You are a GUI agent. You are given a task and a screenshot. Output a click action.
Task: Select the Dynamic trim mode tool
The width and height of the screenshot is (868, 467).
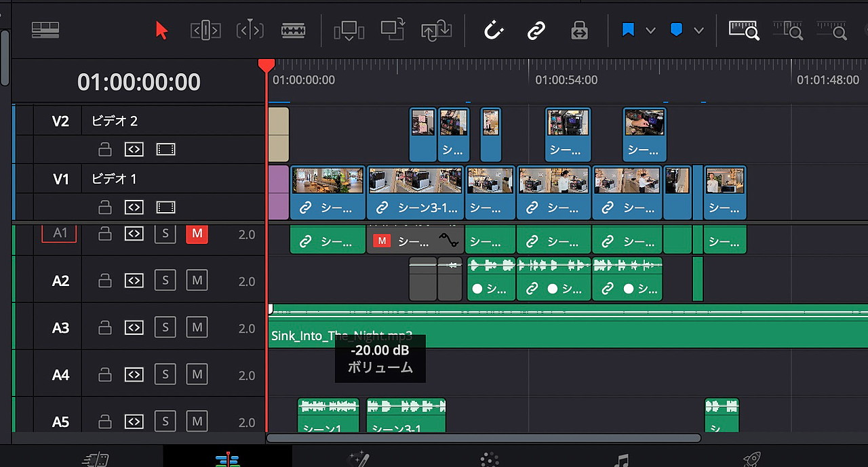pyautogui.click(x=250, y=31)
